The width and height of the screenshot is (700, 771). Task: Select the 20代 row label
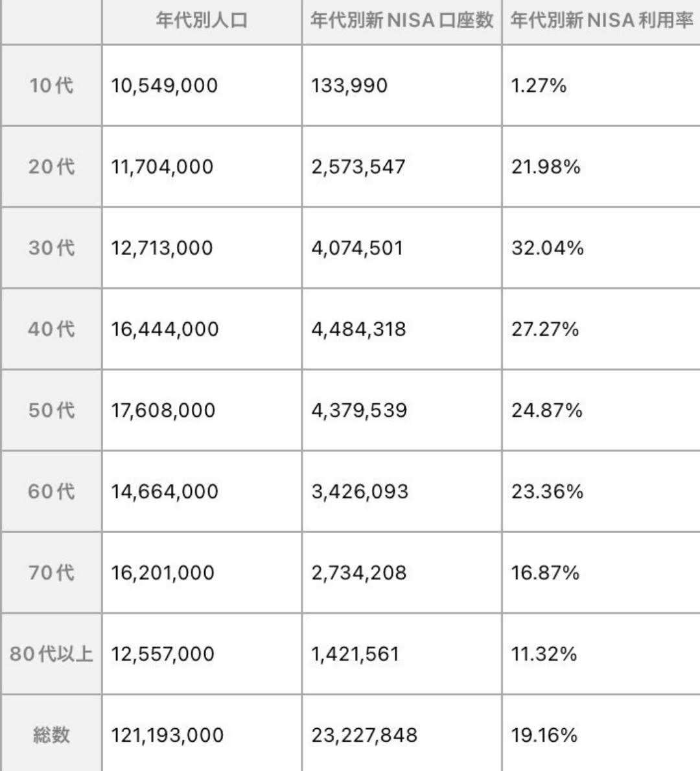[x=51, y=167]
